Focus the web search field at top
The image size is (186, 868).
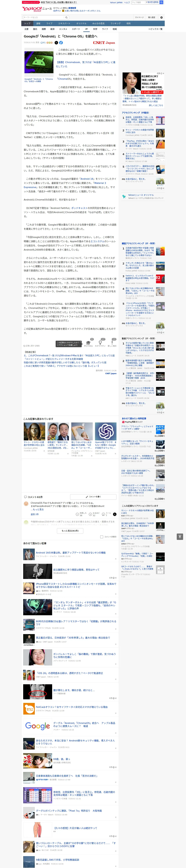138,2
